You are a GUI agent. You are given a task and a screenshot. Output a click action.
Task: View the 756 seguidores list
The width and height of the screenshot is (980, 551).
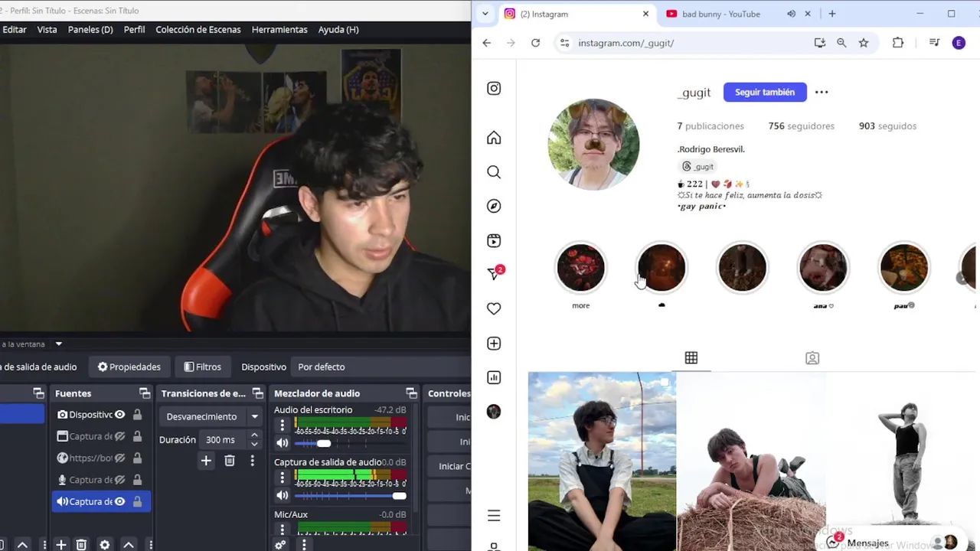click(802, 126)
